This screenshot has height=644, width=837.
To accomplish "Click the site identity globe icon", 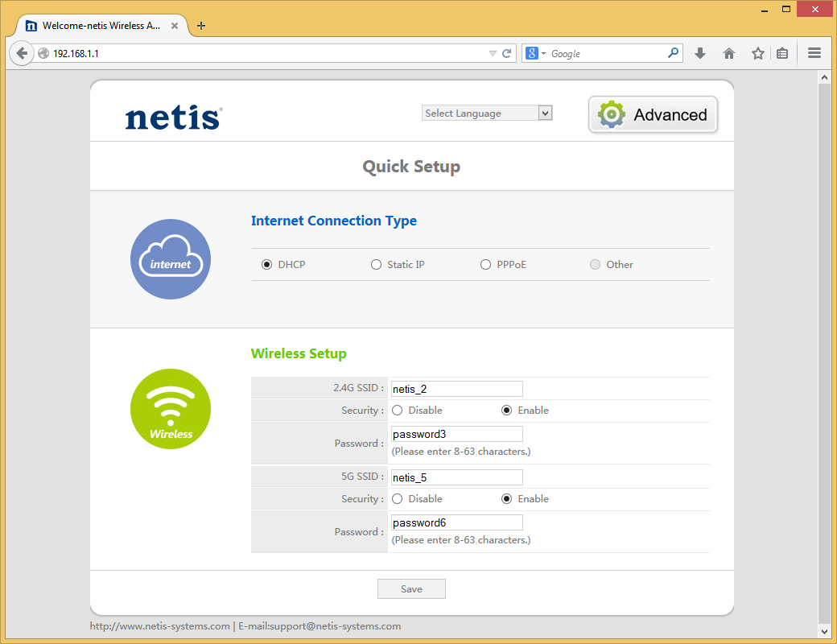I will 43,53.
